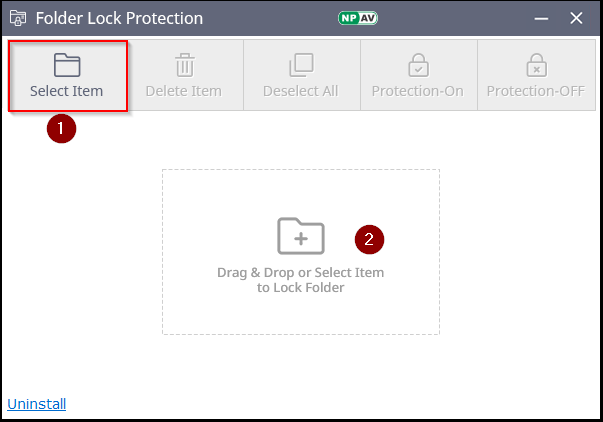
Task: Click the Folder Lock app icon in title bar
Action: click(x=17, y=18)
